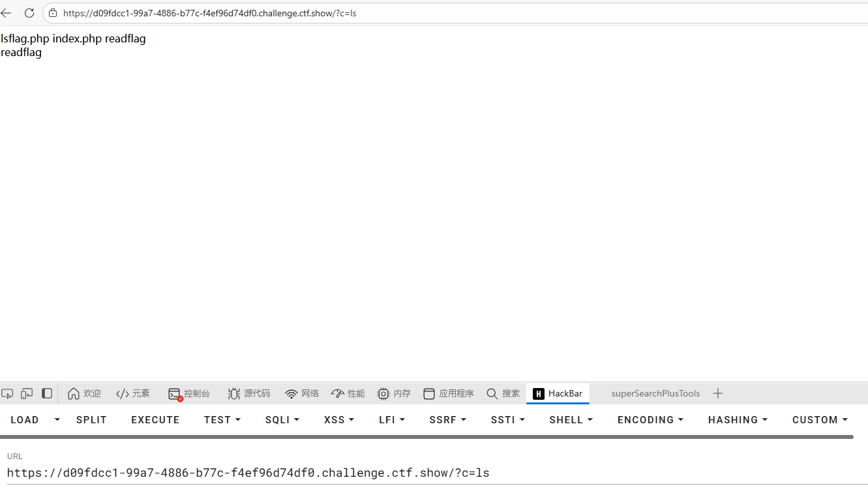The height and width of the screenshot is (495, 868).
Task: Switch to the 网络 Network panel
Action: (x=302, y=393)
